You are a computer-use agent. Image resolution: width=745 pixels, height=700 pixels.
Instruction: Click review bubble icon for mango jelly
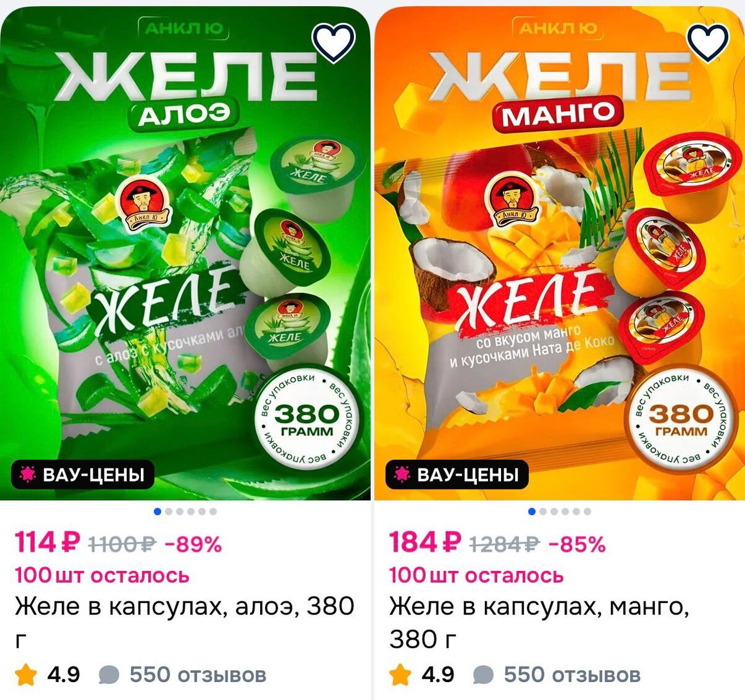pyautogui.click(x=484, y=675)
